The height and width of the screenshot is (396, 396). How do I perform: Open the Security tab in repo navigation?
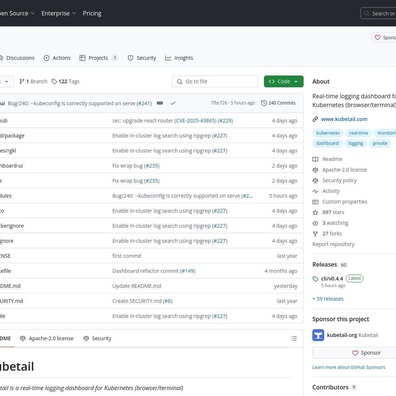click(x=142, y=58)
